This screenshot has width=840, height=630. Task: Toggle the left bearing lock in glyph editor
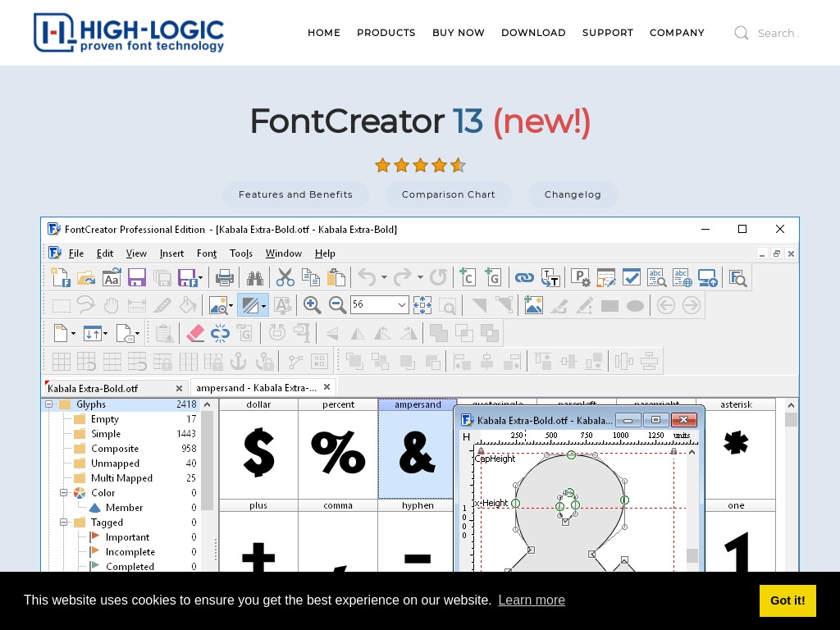[481, 451]
